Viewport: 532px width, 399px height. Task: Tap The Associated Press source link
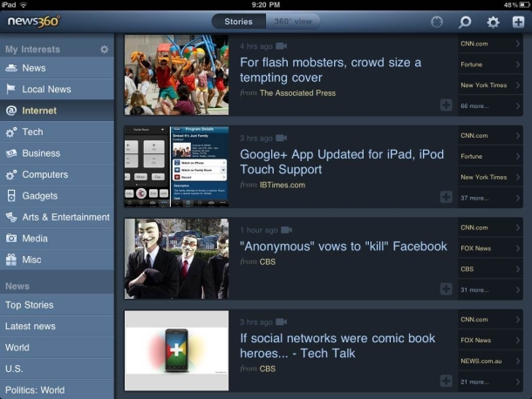[297, 93]
